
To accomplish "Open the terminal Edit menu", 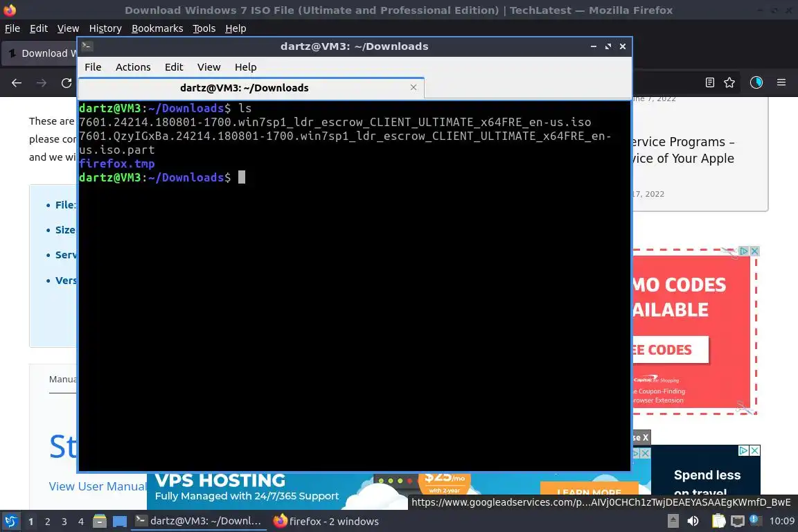I will [x=174, y=67].
